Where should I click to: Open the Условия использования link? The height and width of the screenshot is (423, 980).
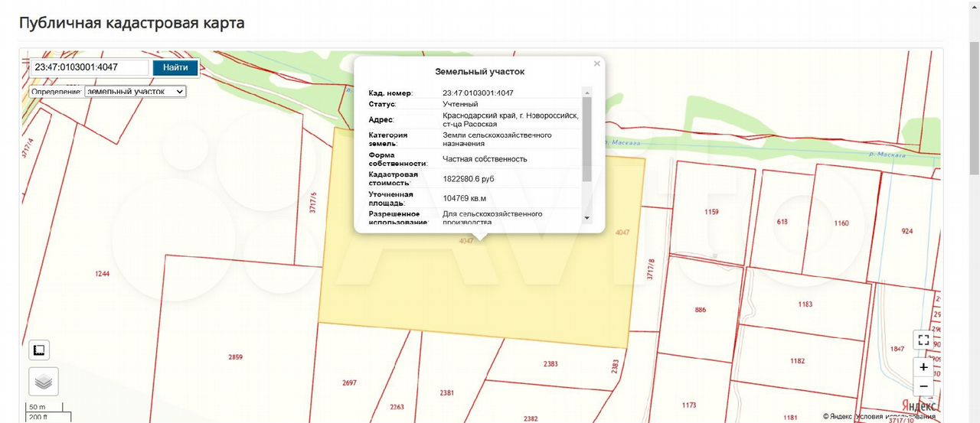point(895,417)
